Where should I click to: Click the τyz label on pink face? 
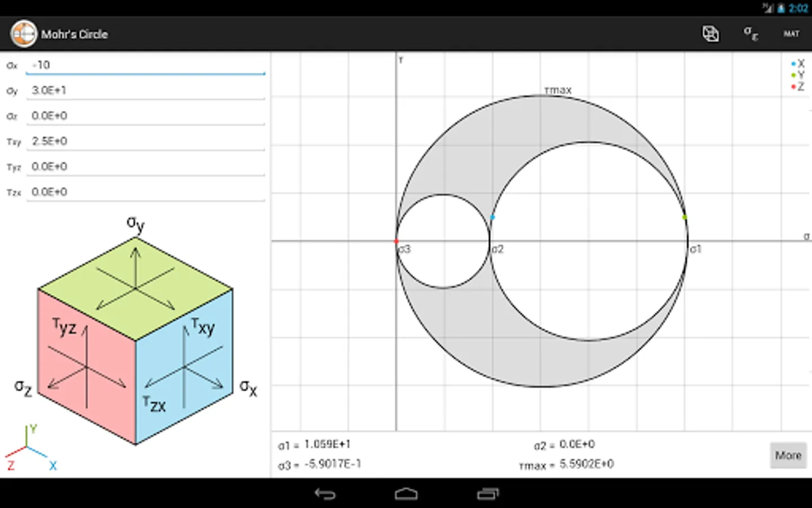click(x=64, y=326)
